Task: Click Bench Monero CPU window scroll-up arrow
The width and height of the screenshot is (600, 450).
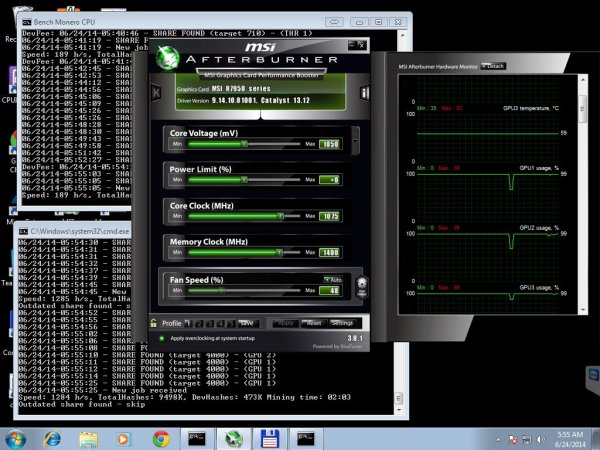Action: (x=402, y=36)
